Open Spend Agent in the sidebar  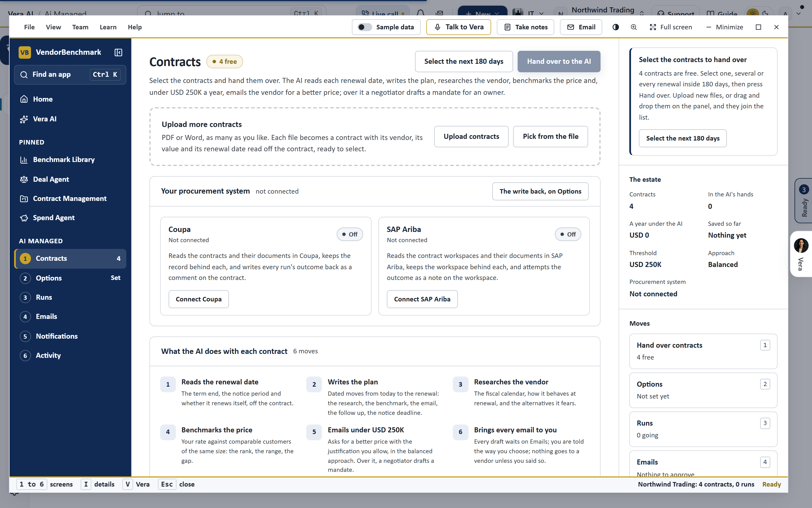tap(70, 218)
